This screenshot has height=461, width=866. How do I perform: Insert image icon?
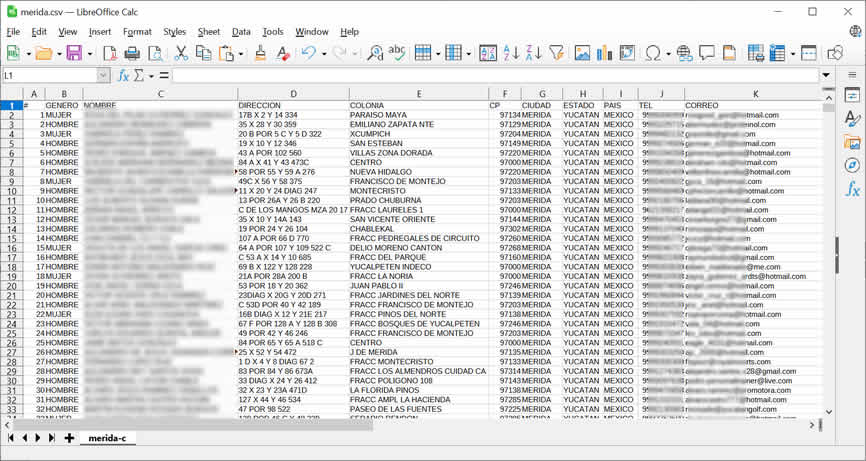(582, 53)
